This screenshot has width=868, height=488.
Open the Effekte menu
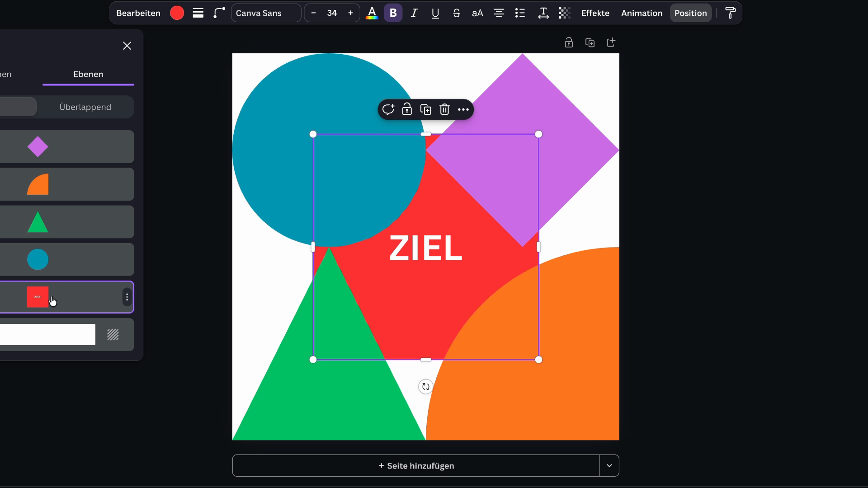(x=595, y=13)
